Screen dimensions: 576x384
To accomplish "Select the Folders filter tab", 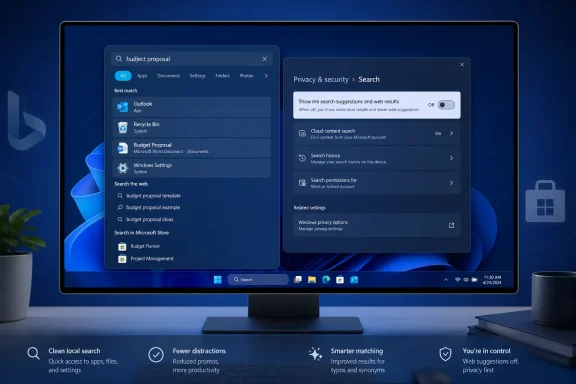I will [222, 76].
